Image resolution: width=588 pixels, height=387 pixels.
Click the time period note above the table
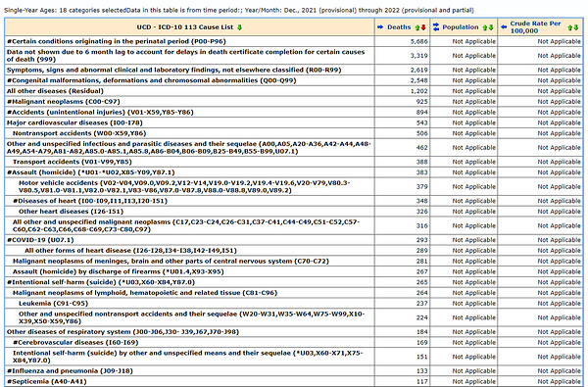[239, 10]
